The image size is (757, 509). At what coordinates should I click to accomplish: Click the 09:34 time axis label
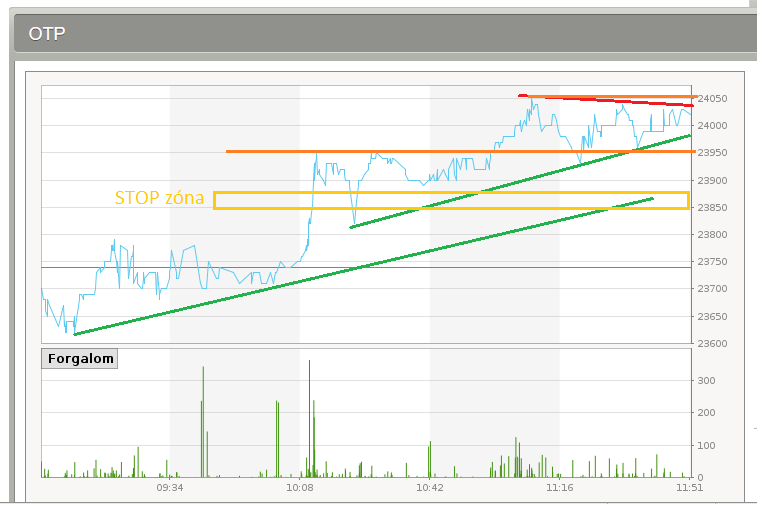[170, 488]
